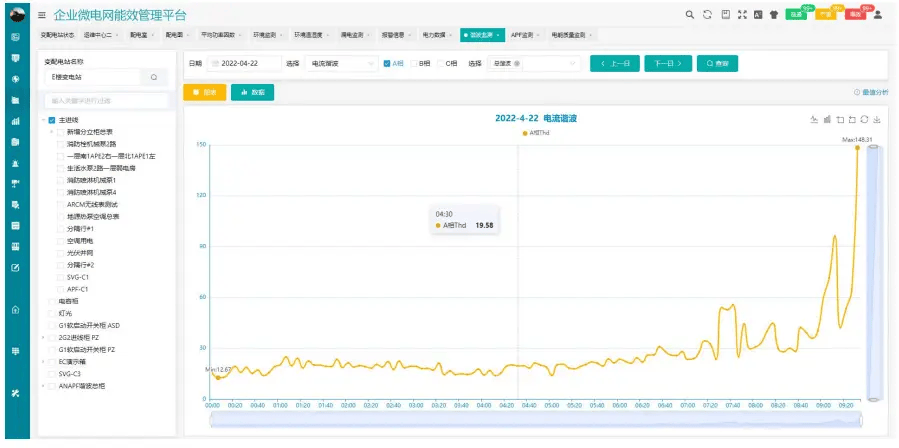Click the date field showing 2022-04-22
Screen dimensions: 899x448
pos(244,63)
